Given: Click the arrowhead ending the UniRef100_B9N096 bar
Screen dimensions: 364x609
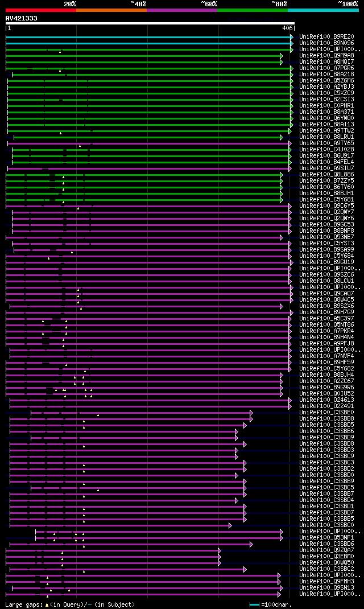Looking at the screenshot, I should (291, 43).
